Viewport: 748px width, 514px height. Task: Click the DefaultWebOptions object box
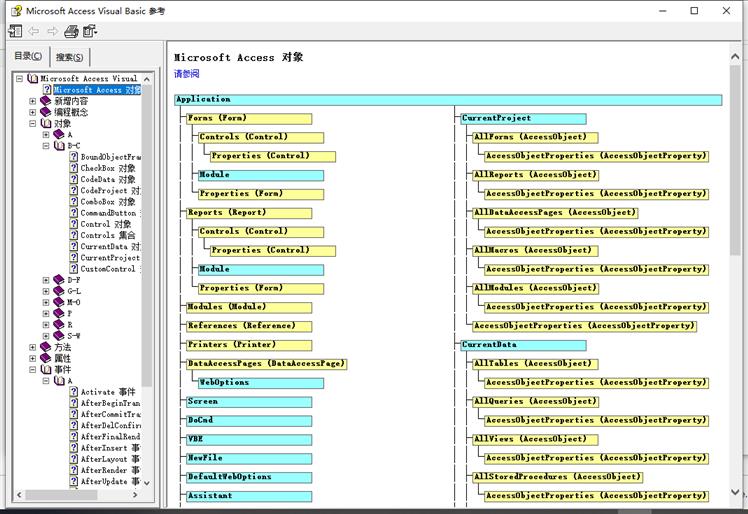249,477
